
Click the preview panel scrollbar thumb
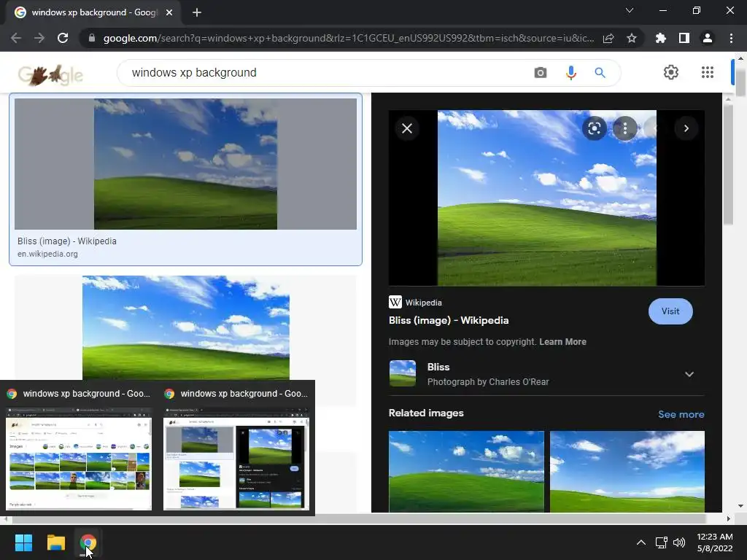[x=729, y=164]
